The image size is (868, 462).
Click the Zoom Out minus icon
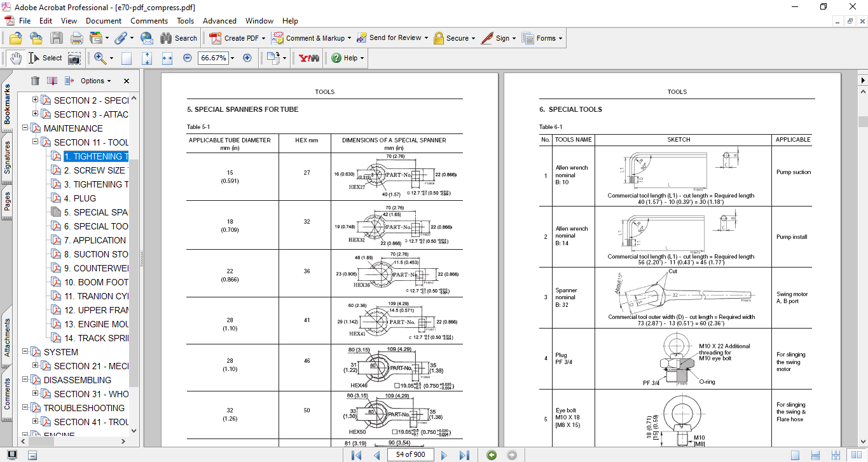(187, 58)
